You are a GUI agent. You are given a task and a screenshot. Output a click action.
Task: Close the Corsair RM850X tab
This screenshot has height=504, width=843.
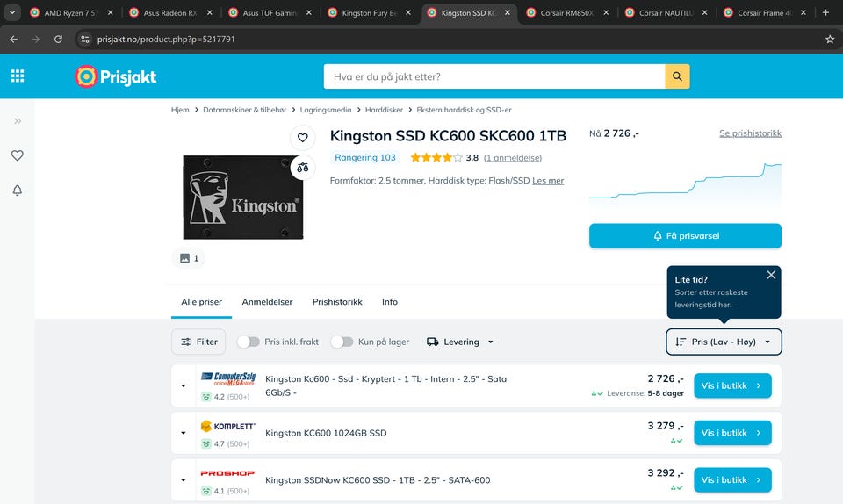(x=606, y=12)
